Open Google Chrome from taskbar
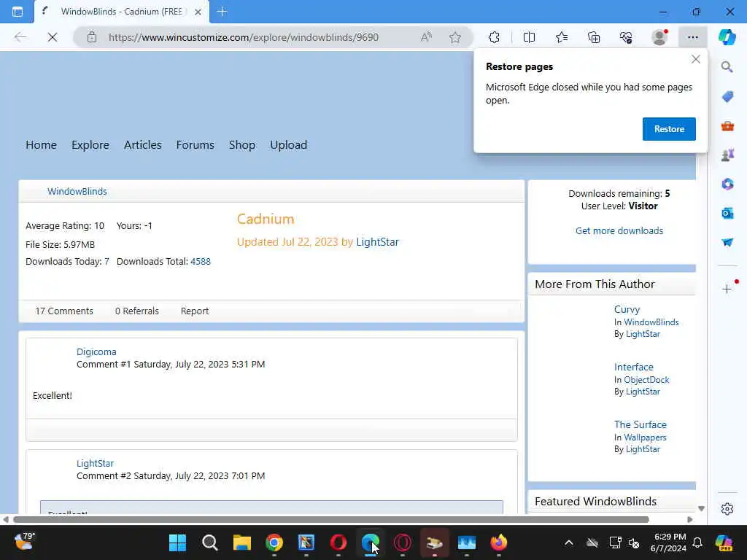Image resolution: width=747 pixels, height=560 pixels. point(274,542)
